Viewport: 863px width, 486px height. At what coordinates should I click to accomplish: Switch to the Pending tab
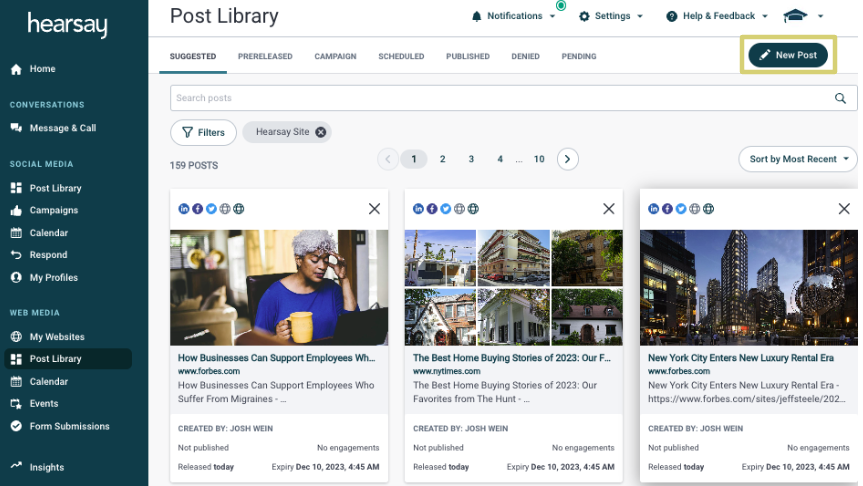coord(578,56)
